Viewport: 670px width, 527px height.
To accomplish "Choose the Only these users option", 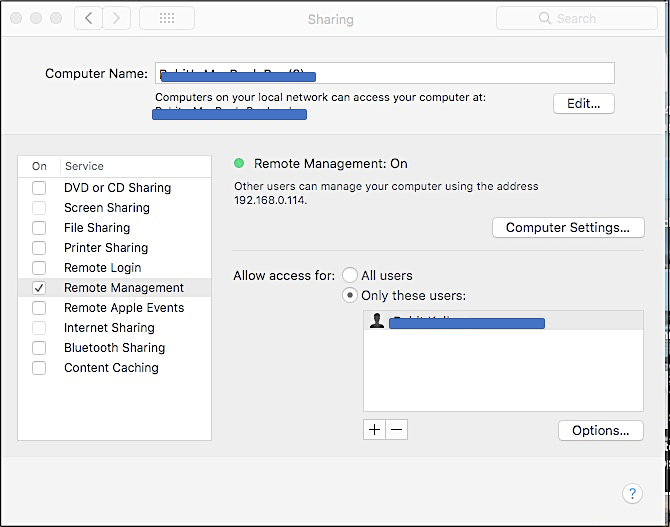I will [x=350, y=295].
